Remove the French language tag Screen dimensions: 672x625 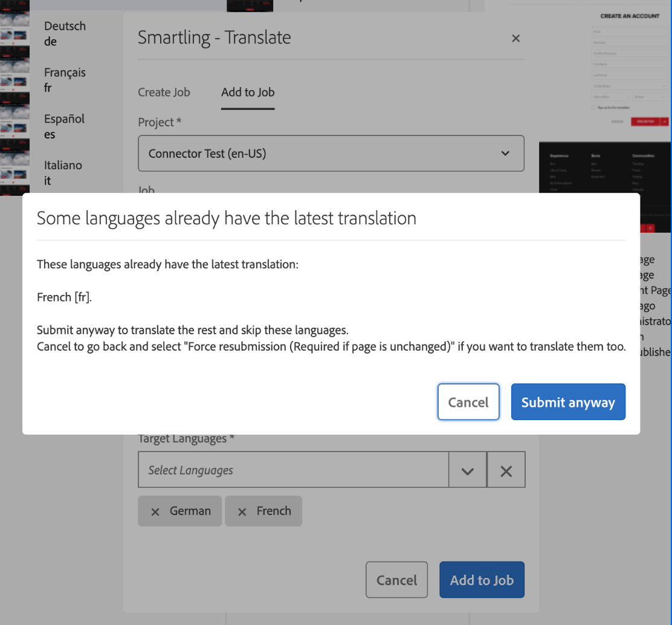[x=242, y=511]
